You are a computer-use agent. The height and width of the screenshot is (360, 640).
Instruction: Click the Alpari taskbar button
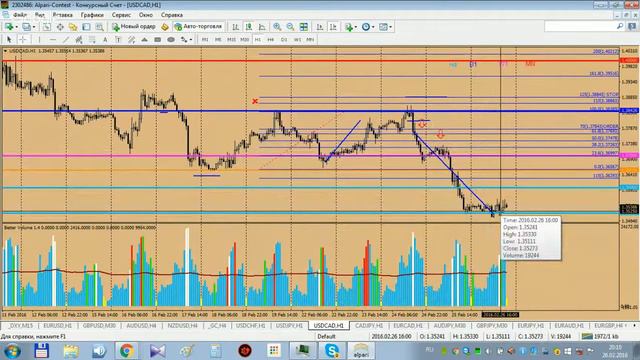click(x=361, y=351)
